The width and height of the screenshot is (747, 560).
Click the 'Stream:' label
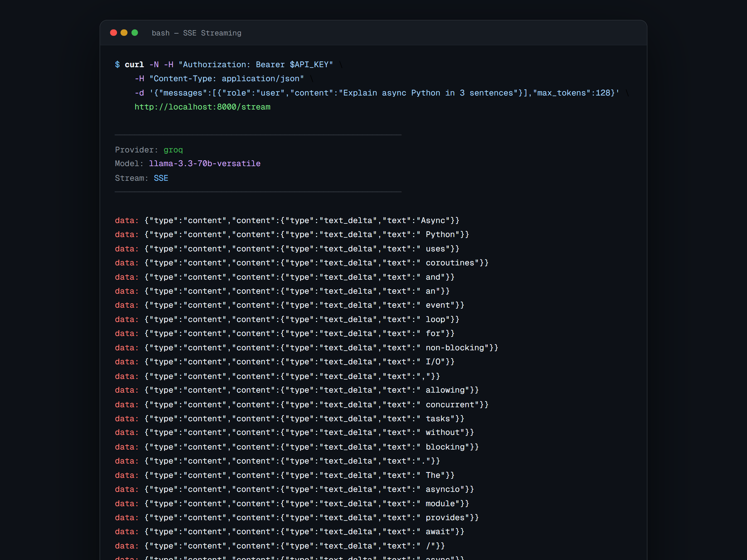132,178
